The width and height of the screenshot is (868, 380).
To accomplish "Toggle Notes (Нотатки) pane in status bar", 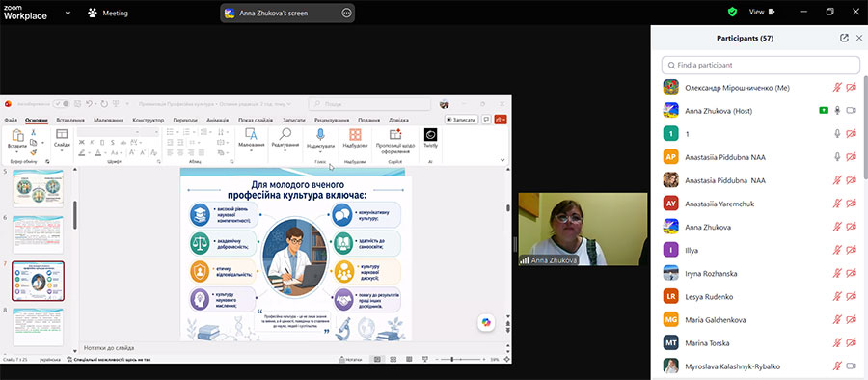I will [350, 359].
